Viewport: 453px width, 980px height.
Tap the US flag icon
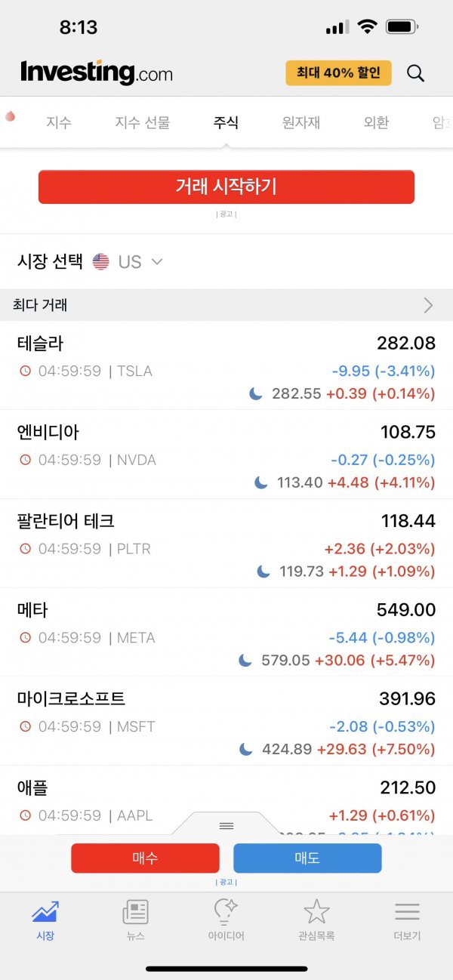100,262
